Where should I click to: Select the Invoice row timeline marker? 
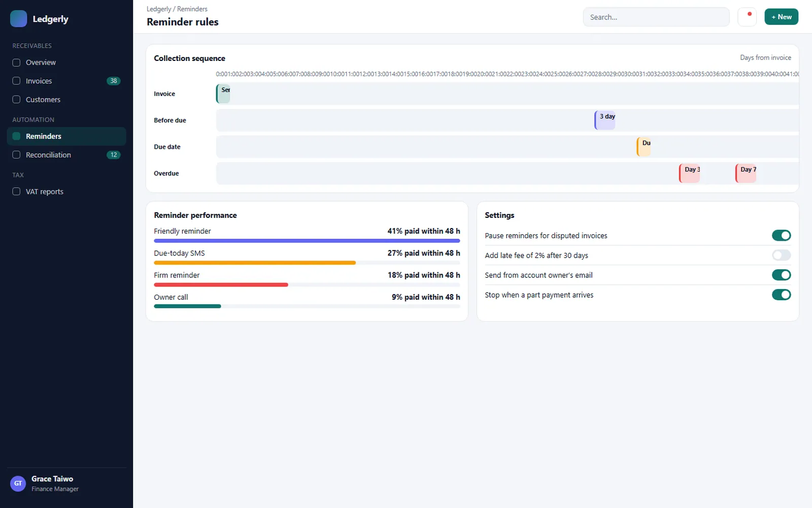pyautogui.click(x=223, y=94)
